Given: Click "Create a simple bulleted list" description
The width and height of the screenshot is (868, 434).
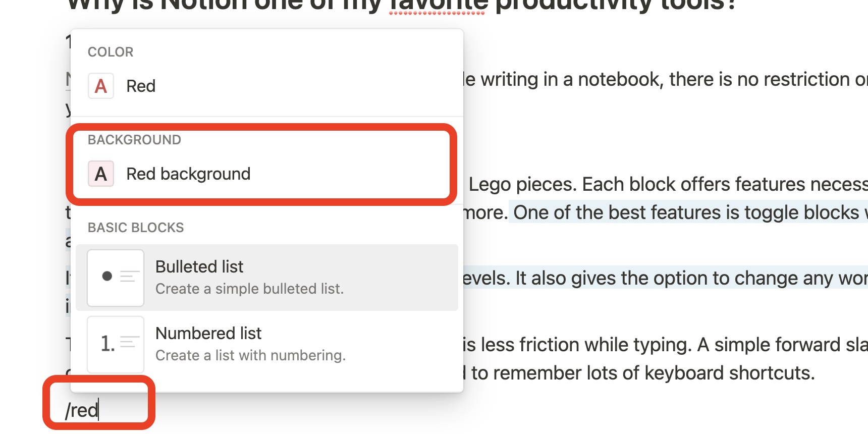Looking at the screenshot, I should (250, 289).
